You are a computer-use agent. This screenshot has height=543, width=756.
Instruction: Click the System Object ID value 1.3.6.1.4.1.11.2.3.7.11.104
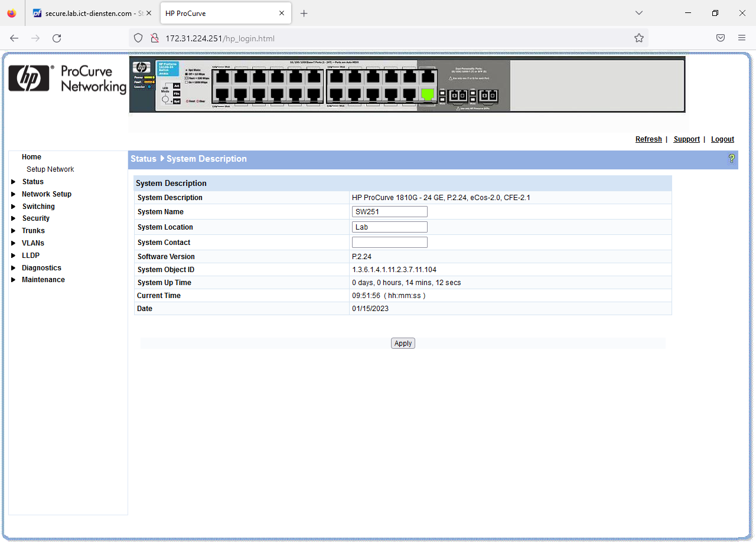(394, 270)
